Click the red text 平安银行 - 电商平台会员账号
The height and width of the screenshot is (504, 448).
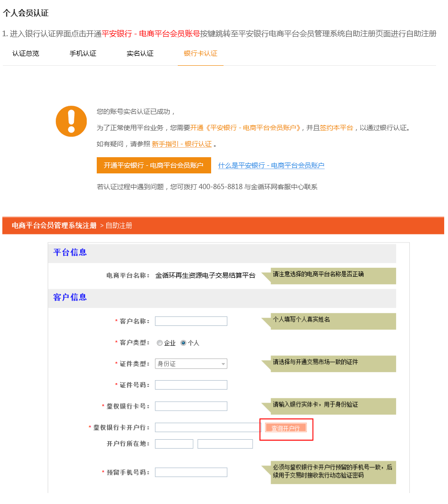point(151,34)
